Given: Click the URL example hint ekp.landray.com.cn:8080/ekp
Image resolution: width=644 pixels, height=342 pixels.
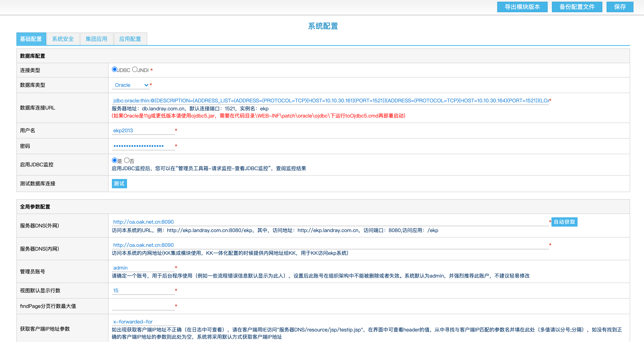Looking at the screenshot, I should coord(275,230).
